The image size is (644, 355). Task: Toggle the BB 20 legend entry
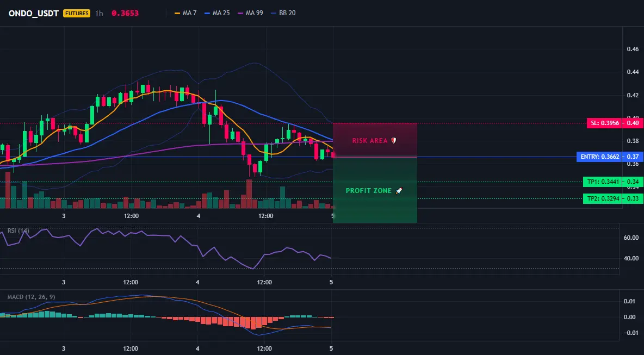pos(283,13)
